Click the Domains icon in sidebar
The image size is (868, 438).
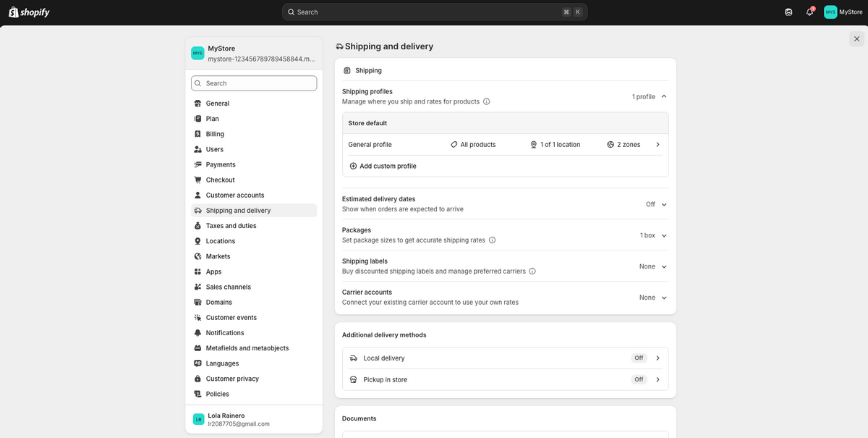point(198,302)
